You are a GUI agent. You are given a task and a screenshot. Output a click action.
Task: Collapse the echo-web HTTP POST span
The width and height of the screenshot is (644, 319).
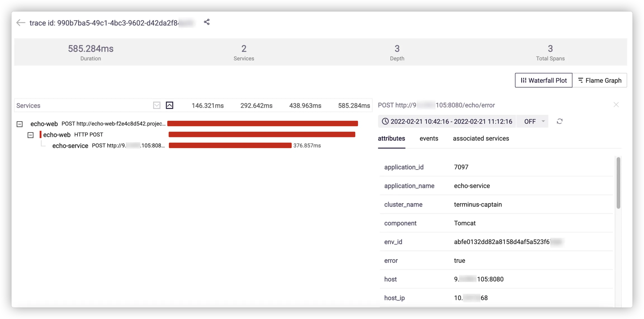pos(30,135)
